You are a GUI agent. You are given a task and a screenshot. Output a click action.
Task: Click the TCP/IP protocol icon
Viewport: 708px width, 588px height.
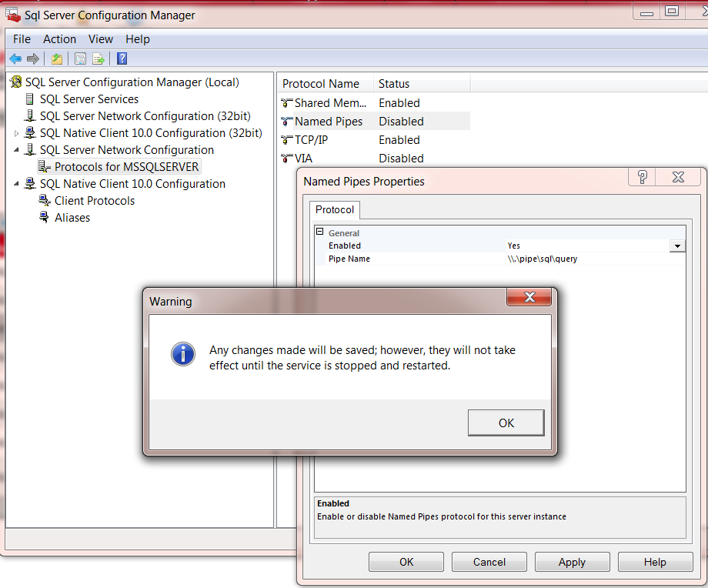tap(287, 140)
